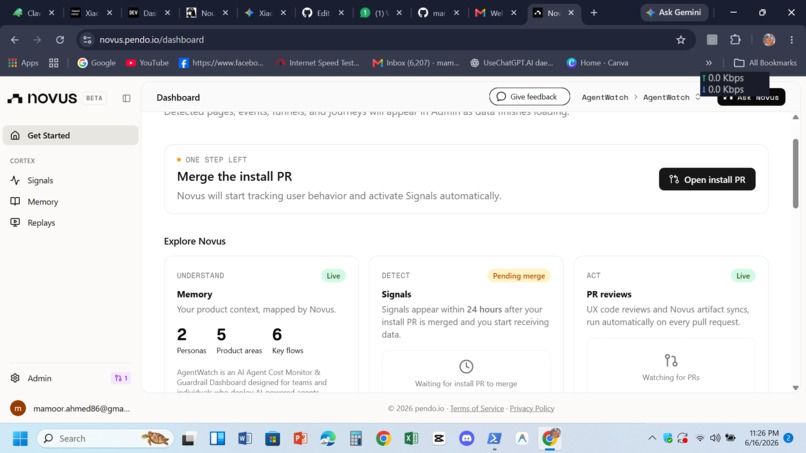Open the Chrome three-dot menu
This screenshot has height=453, width=806.
[792, 40]
